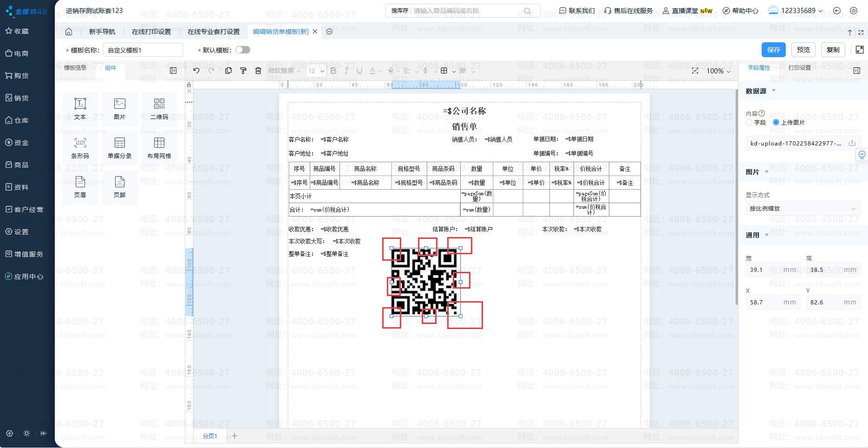The width and height of the screenshot is (868, 448).
Task: Select the format painter tool
Action: point(243,71)
